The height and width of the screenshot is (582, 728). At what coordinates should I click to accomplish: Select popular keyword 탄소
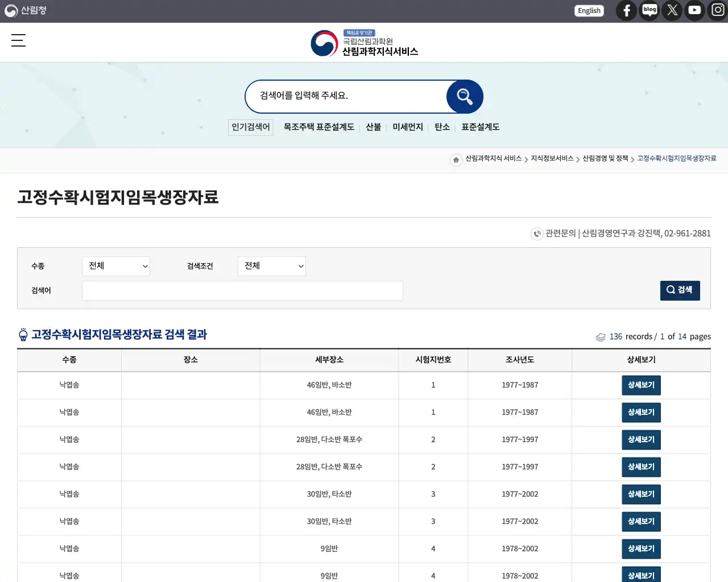point(442,127)
